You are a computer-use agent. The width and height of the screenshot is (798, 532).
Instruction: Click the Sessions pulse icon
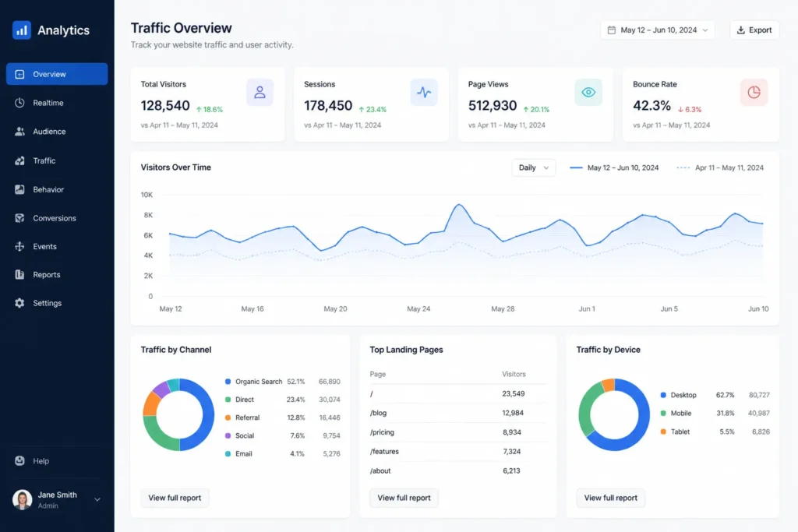[424, 92]
